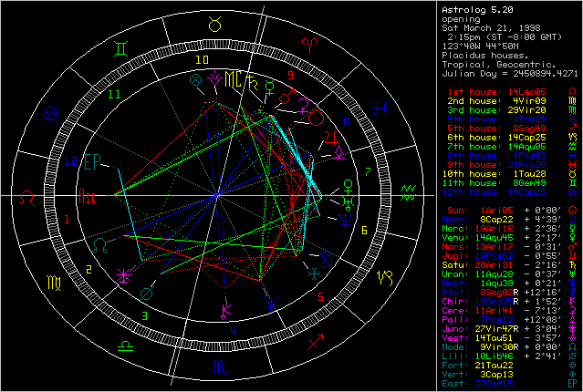Select house number 9 on the wheel
The width and height of the screenshot is (583, 392).
point(290,75)
